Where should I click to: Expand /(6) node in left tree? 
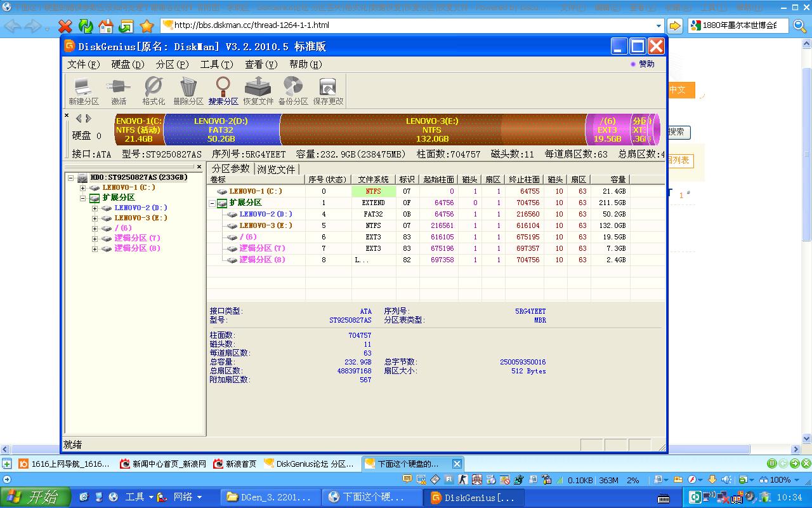pyautogui.click(x=95, y=229)
